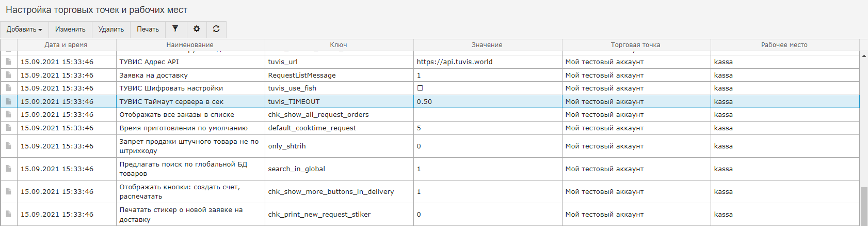Click the Изменить button

pos(70,29)
